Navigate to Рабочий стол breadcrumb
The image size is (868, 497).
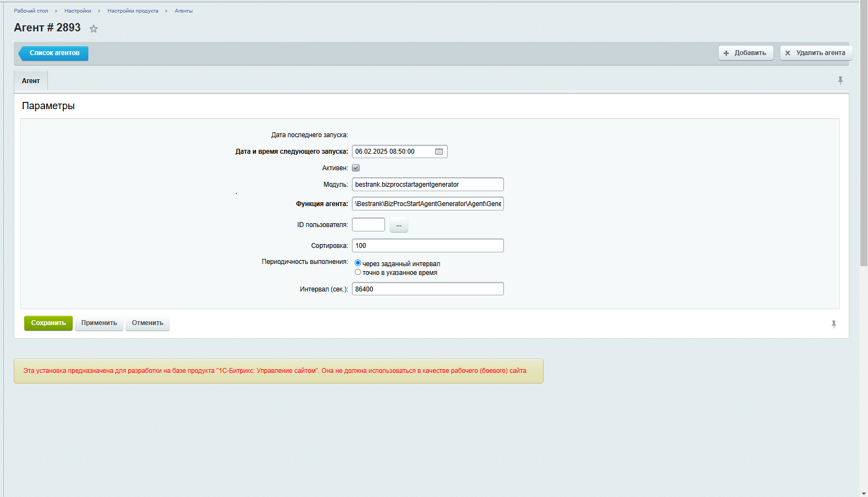tap(31, 11)
